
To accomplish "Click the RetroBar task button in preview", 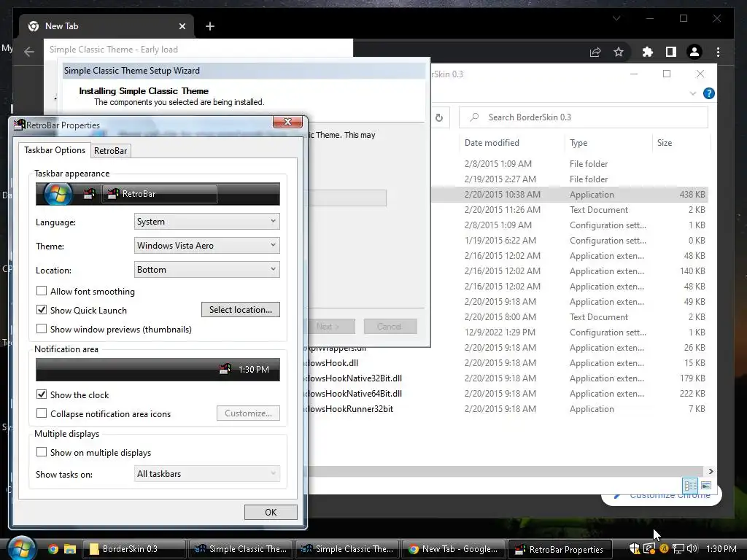I will 160,194.
